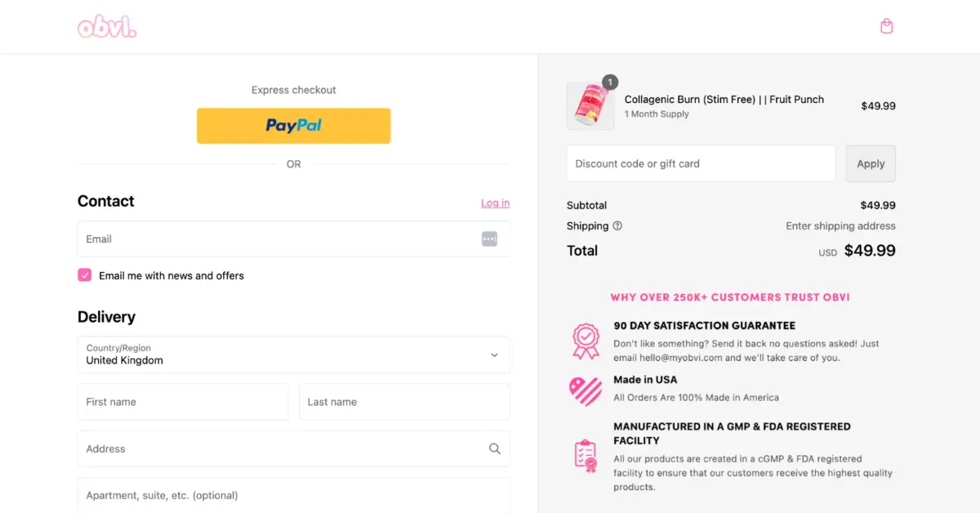Click the quantity badge on the product image
980x513 pixels.
coord(609,82)
